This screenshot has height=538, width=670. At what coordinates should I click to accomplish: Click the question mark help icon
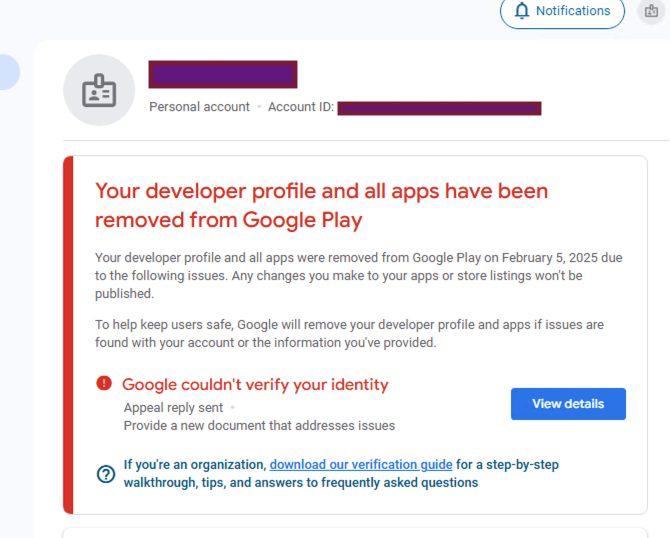coord(106,474)
